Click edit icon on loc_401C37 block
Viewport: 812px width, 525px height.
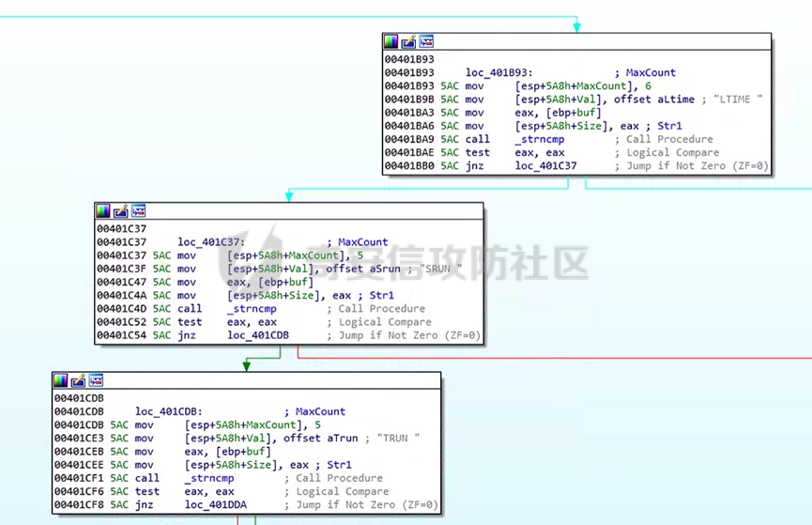(120, 210)
